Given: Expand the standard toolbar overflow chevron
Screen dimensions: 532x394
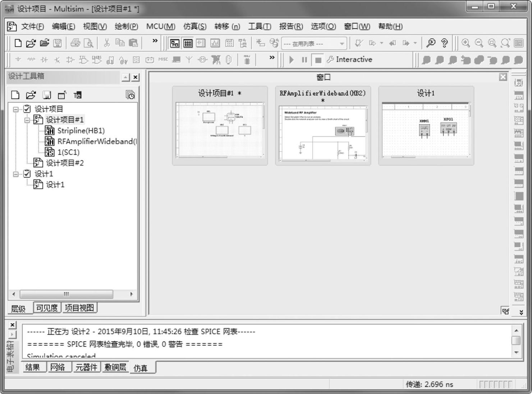Looking at the screenshot, I should (x=155, y=41).
